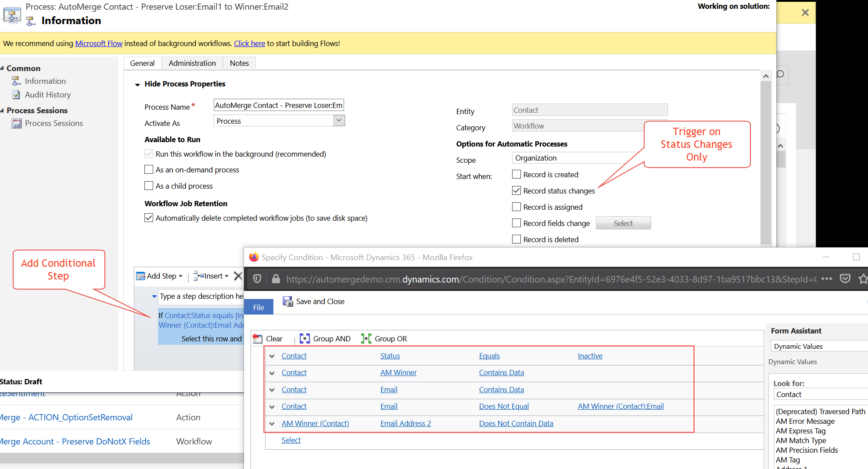
Task: Click the Does Not Contain Data operator link
Action: coord(516,423)
